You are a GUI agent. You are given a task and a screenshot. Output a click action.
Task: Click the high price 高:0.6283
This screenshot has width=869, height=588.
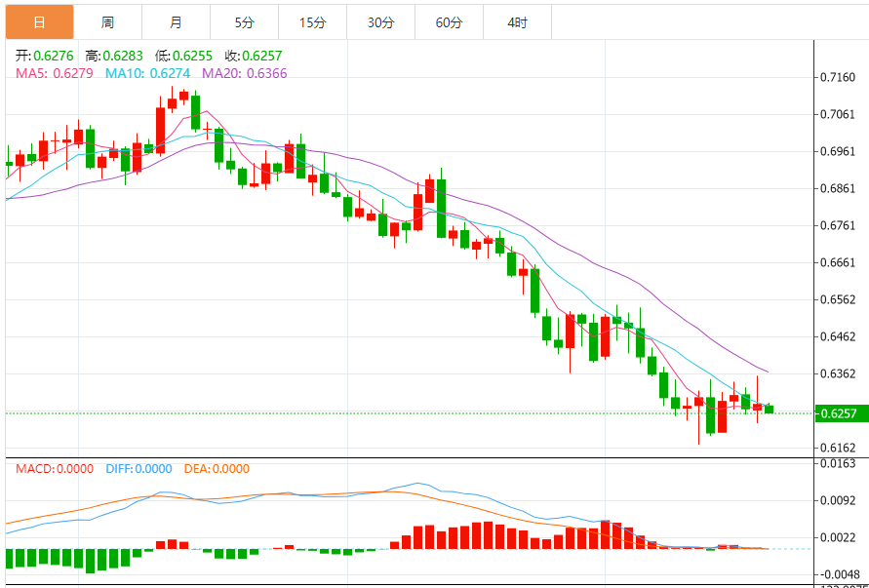pyautogui.click(x=114, y=56)
